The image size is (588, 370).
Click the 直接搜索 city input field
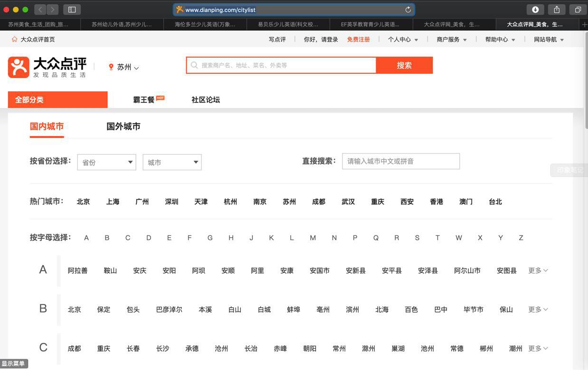(401, 161)
